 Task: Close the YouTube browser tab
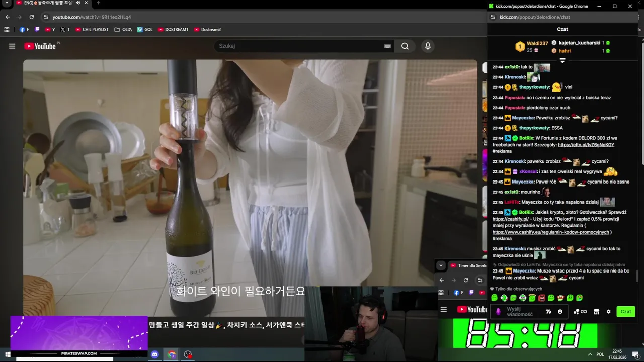[x=85, y=3]
